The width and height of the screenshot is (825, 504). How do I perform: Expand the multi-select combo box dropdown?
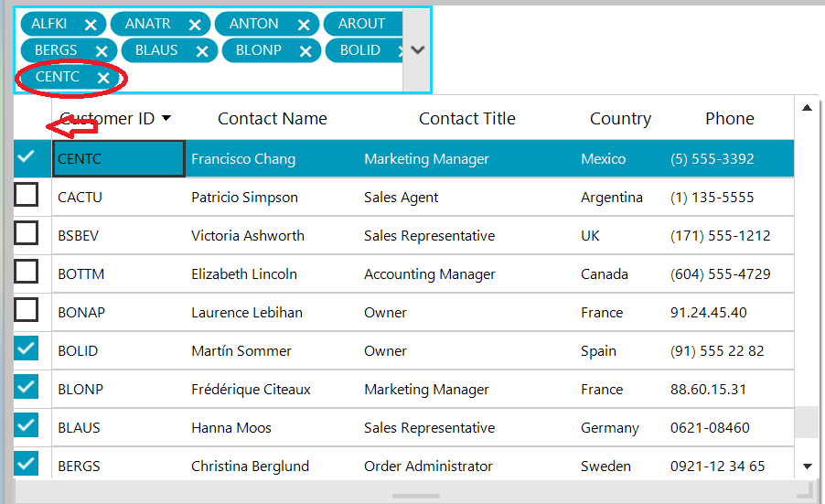point(417,49)
